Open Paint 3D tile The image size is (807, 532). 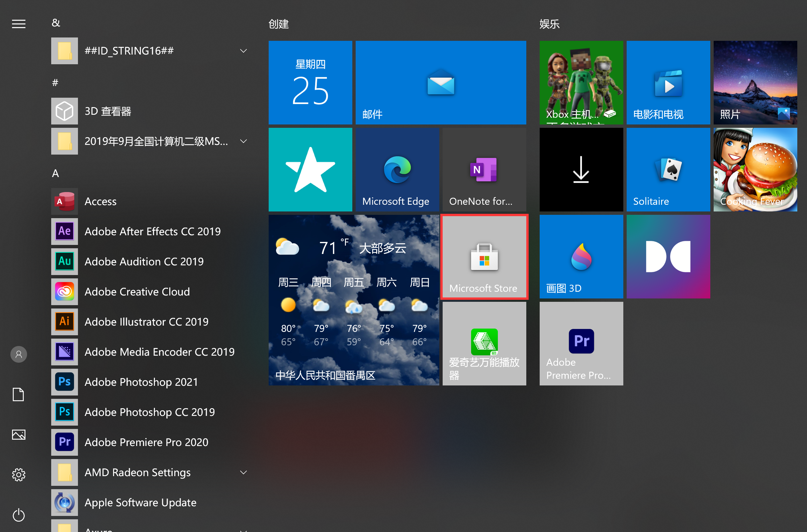pyautogui.click(x=581, y=257)
